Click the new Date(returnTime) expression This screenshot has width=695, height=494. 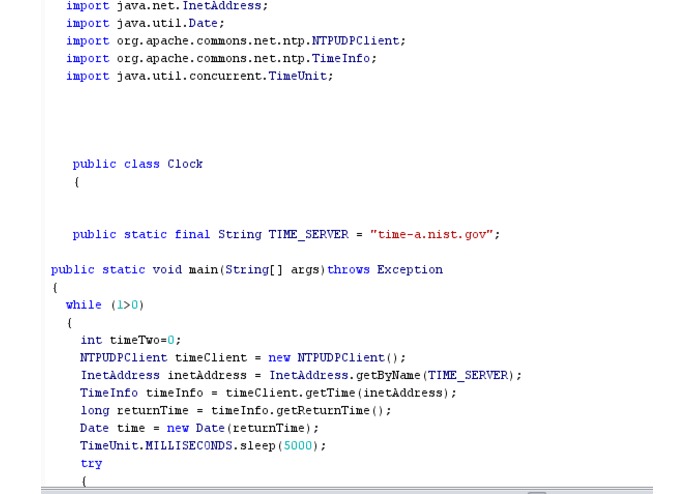pyautogui.click(x=239, y=428)
